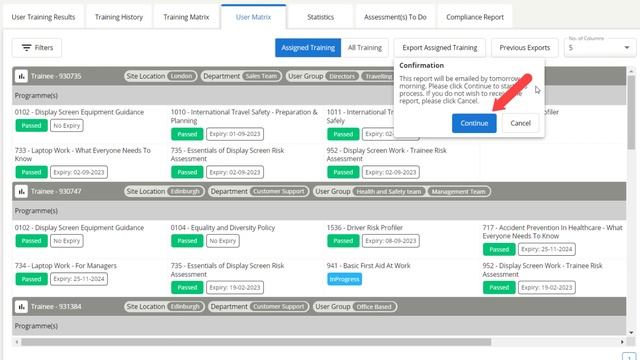640x360 pixels.
Task: Click horizontal scrollbar right arrow
Action: [x=622, y=342]
